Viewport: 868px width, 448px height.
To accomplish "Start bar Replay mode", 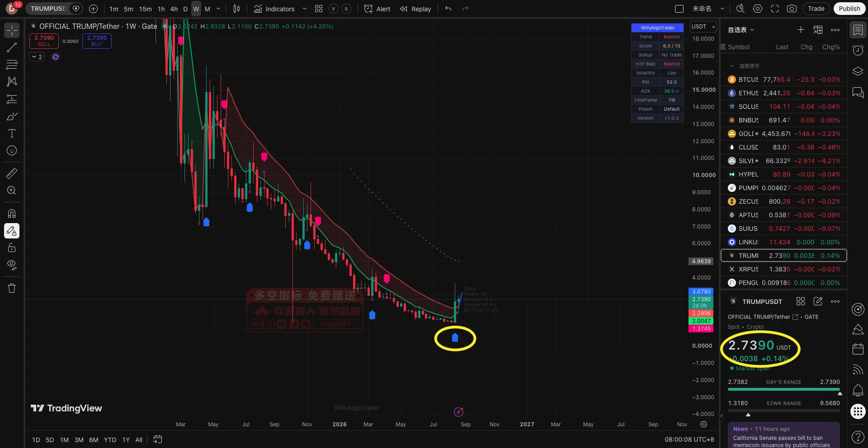I will click(415, 9).
